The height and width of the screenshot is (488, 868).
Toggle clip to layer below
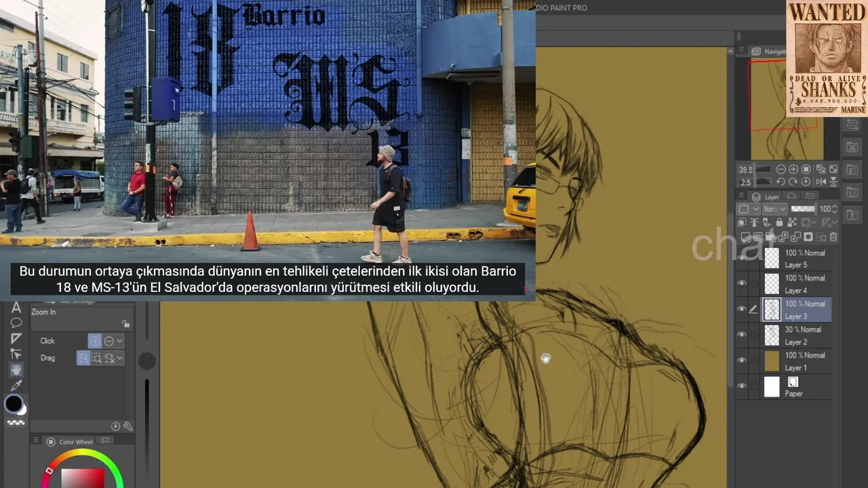pos(743,222)
